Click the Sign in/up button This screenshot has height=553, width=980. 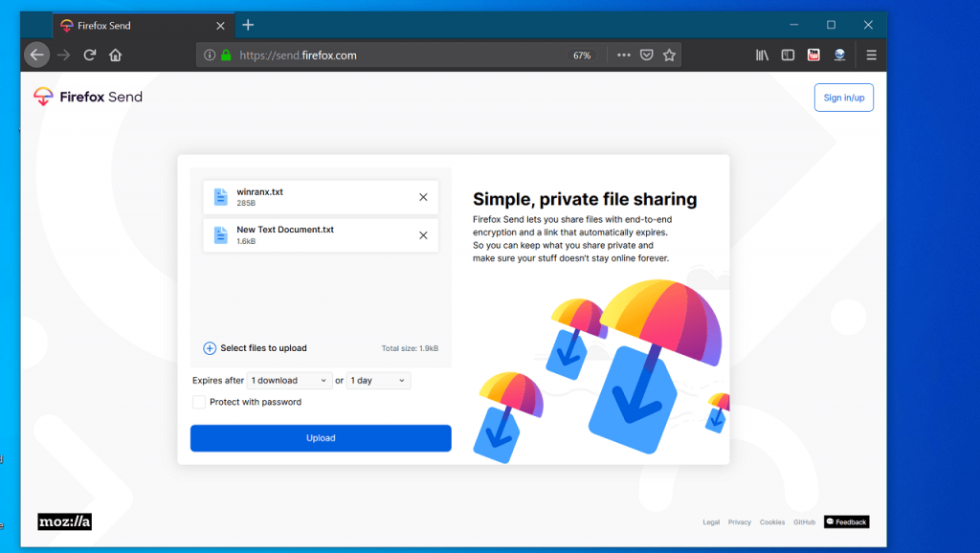(x=844, y=98)
